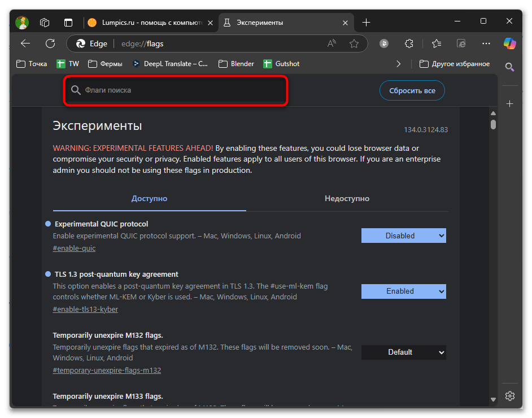Add page to favorites star icon
The width and height of the screenshot is (532, 418).
[x=354, y=43]
